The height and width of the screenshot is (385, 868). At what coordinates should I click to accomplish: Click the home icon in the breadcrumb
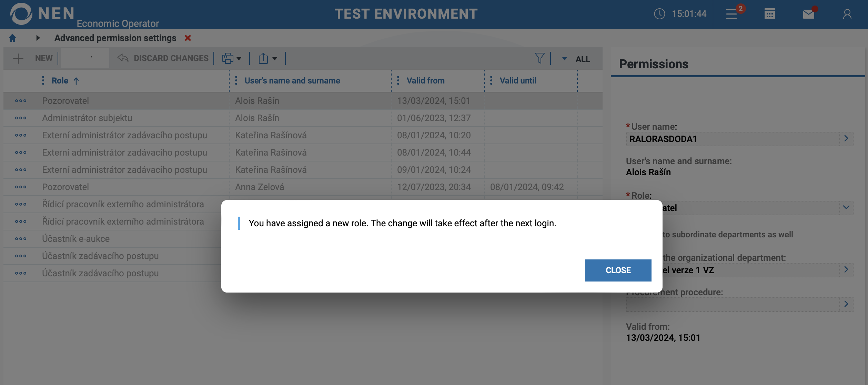coord(12,38)
